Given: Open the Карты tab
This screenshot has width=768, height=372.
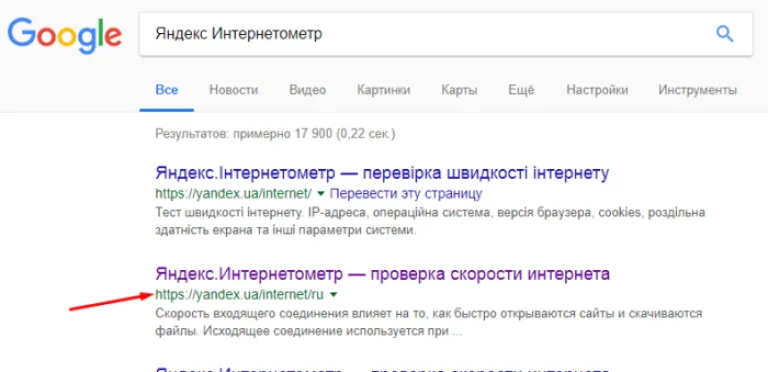Looking at the screenshot, I should 459,90.
